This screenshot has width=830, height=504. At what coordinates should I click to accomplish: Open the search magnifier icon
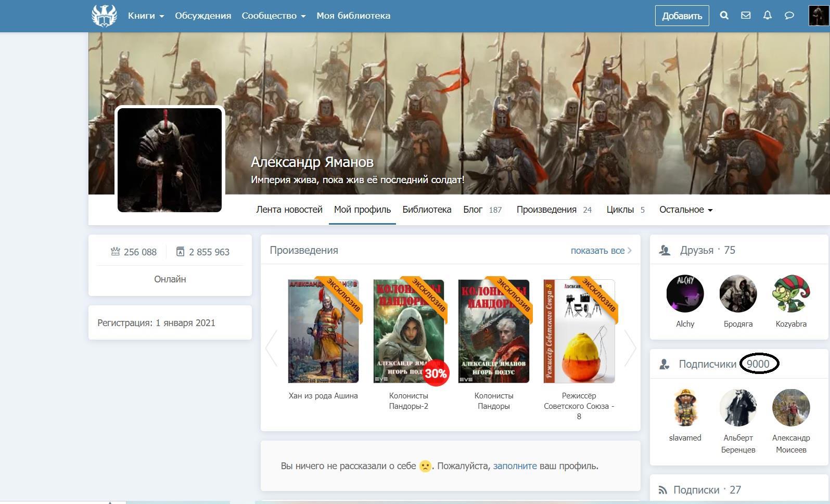click(x=724, y=16)
